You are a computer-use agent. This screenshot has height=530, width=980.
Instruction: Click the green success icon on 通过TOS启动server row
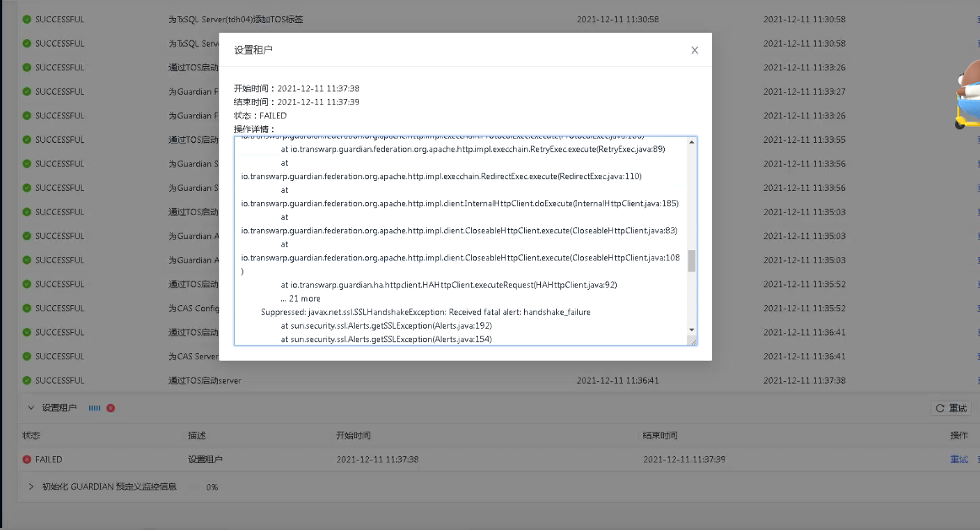[x=27, y=381]
